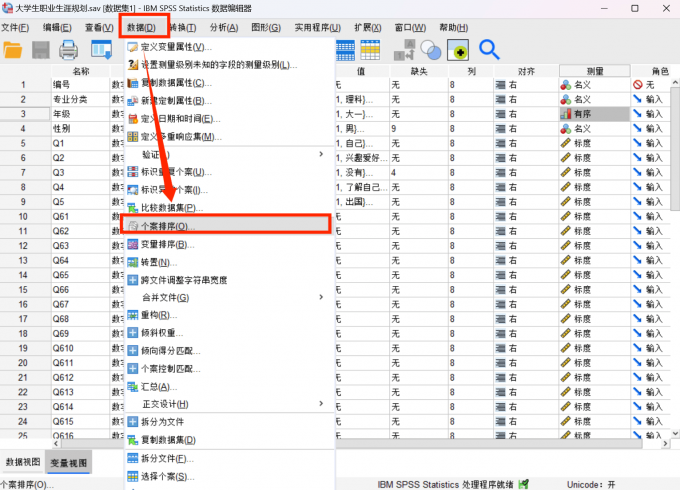Click the save disk toolbar icon
680x490 pixels.
pyautogui.click(x=41, y=50)
